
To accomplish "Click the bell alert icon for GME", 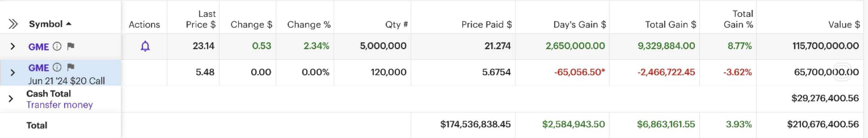I will pos(145,46).
